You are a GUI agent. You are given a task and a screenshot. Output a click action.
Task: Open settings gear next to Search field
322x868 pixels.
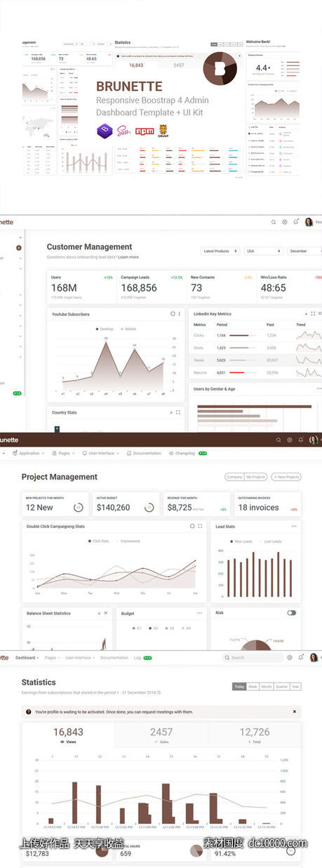[x=290, y=658]
